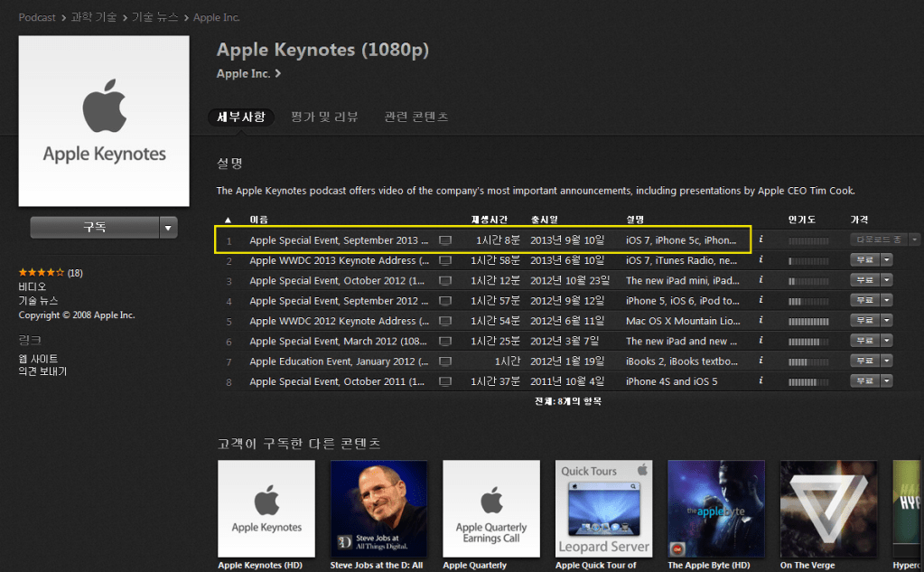This screenshot has width=924, height=572.
Task: Sort by 출시일 column header
Action: coord(545,220)
